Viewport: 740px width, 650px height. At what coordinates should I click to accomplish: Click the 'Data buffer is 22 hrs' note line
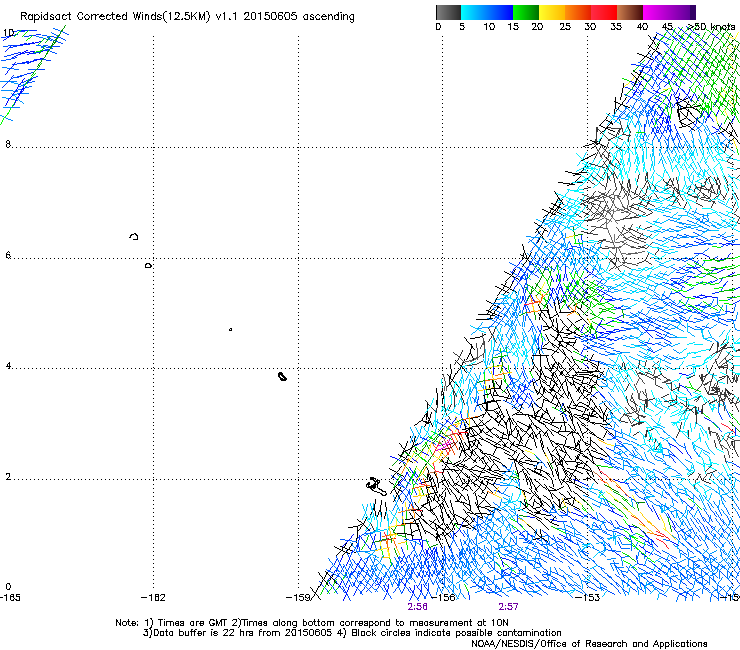tap(352, 633)
